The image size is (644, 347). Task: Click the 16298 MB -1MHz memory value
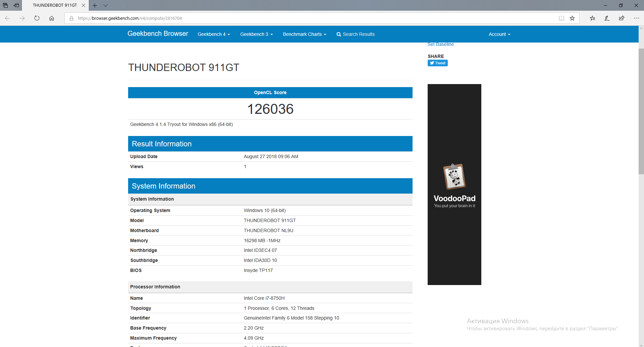pyautogui.click(x=262, y=240)
